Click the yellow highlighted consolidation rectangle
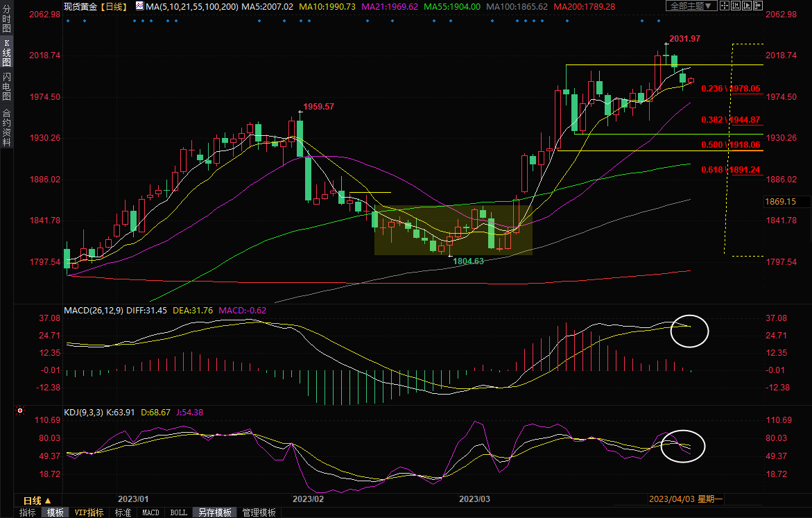Screen dimensions: 812x518 (x=453, y=230)
